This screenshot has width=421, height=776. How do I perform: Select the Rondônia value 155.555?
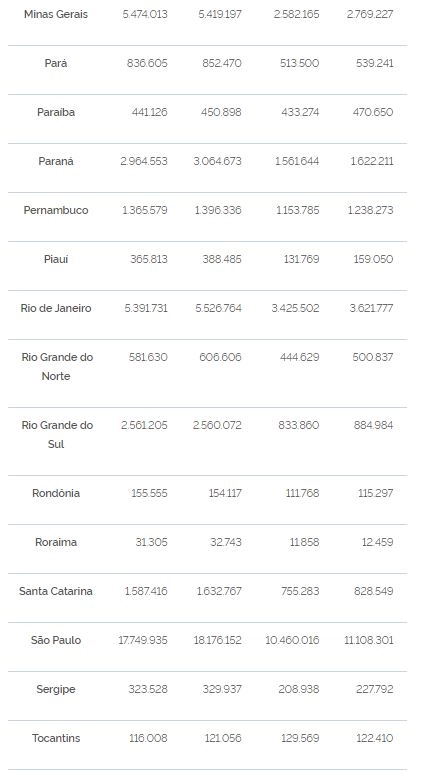pos(149,493)
